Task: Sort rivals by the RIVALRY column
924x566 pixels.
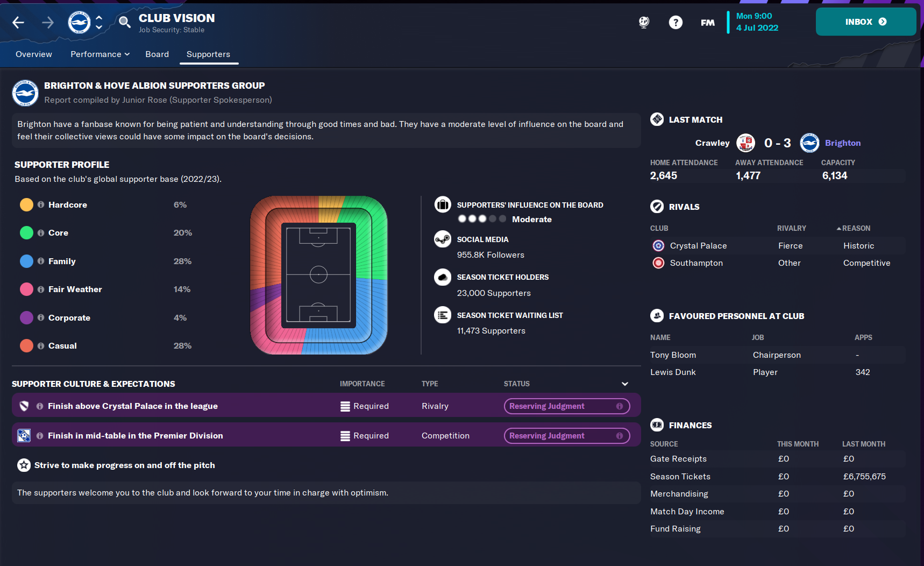Action: pyautogui.click(x=791, y=228)
